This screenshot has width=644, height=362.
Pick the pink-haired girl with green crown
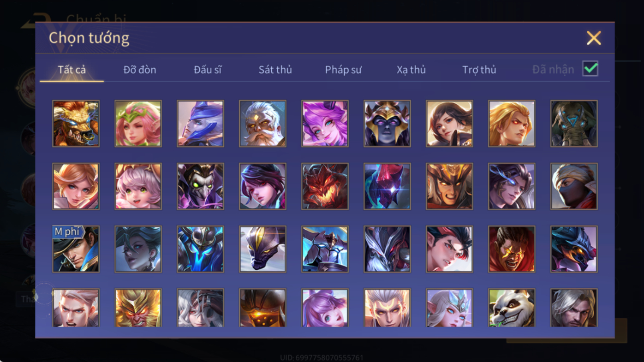138,124
